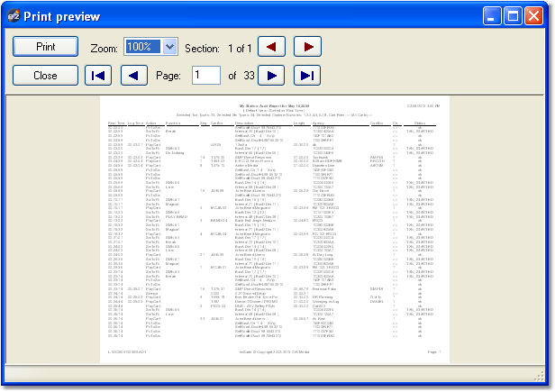Maximize the Print preview window
The image size is (555, 392).
click(x=513, y=16)
